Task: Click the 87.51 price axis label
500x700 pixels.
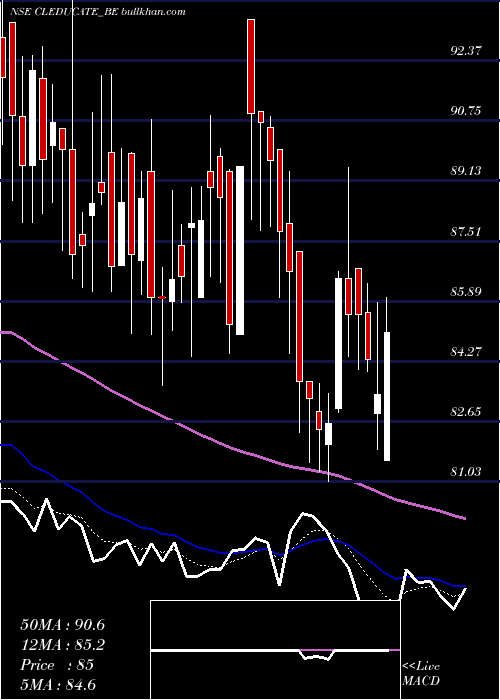Action: click(x=466, y=231)
